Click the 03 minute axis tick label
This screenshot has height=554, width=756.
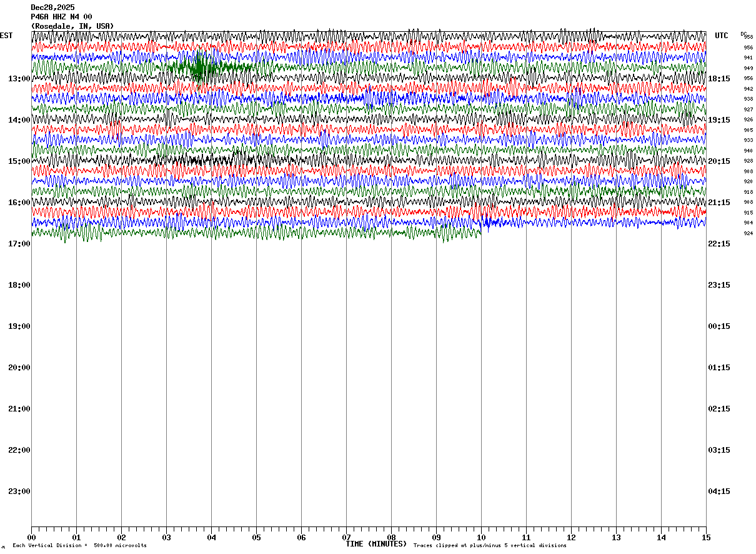166,537
